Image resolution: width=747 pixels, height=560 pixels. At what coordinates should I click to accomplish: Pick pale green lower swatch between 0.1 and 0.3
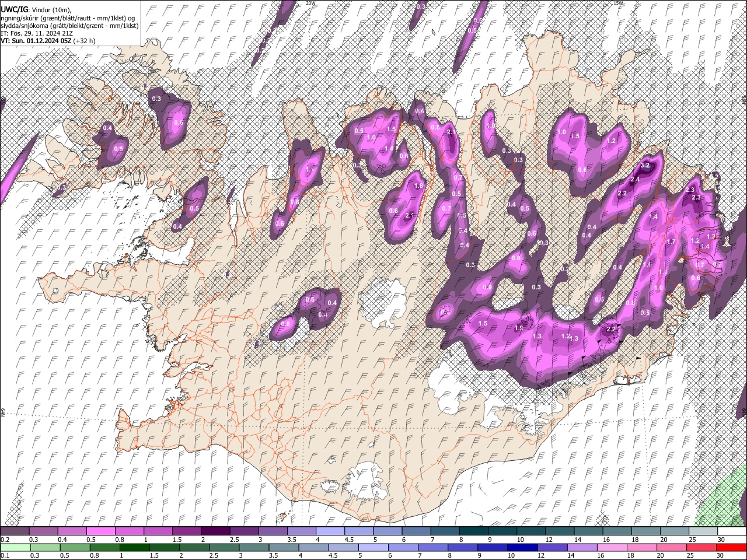pyautogui.click(x=15, y=547)
